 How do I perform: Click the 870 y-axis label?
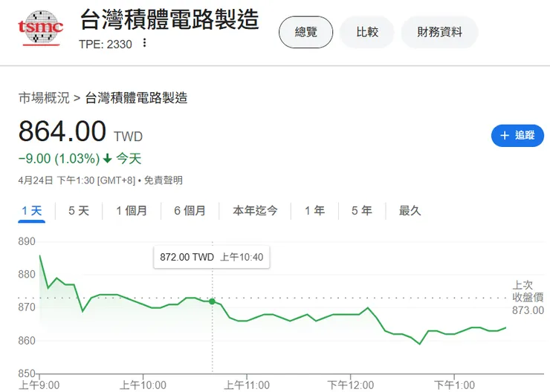pyautogui.click(x=27, y=307)
